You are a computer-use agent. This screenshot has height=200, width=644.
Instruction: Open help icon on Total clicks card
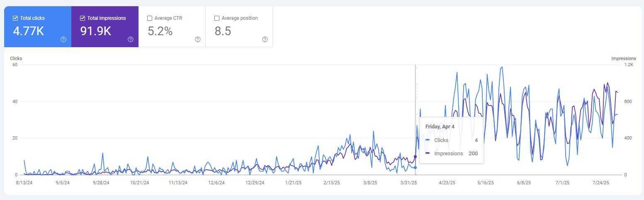(x=63, y=39)
